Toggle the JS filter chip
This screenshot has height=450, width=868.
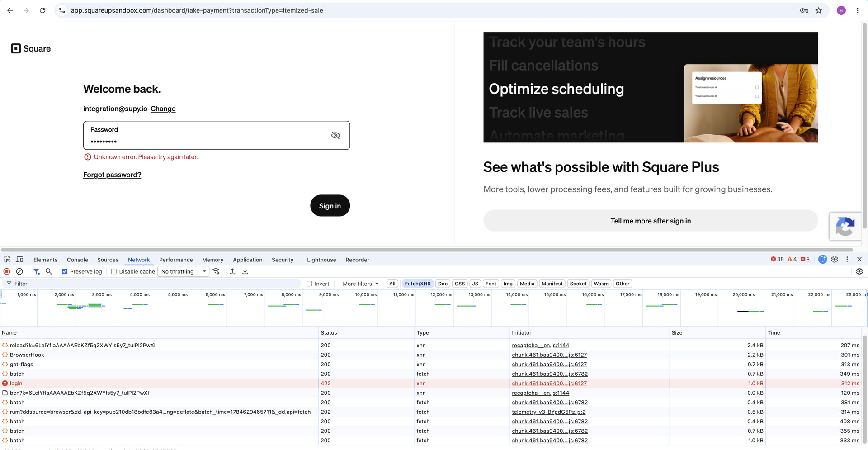475,284
